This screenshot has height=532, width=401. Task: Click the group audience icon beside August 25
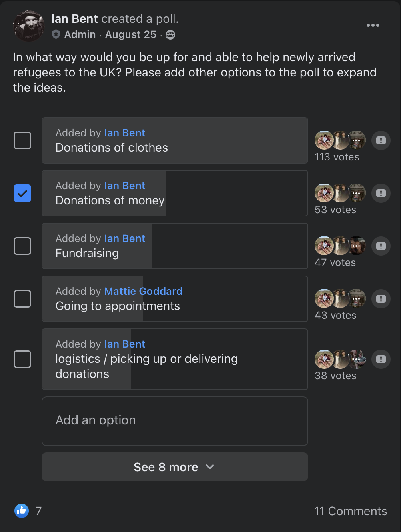[x=170, y=35]
